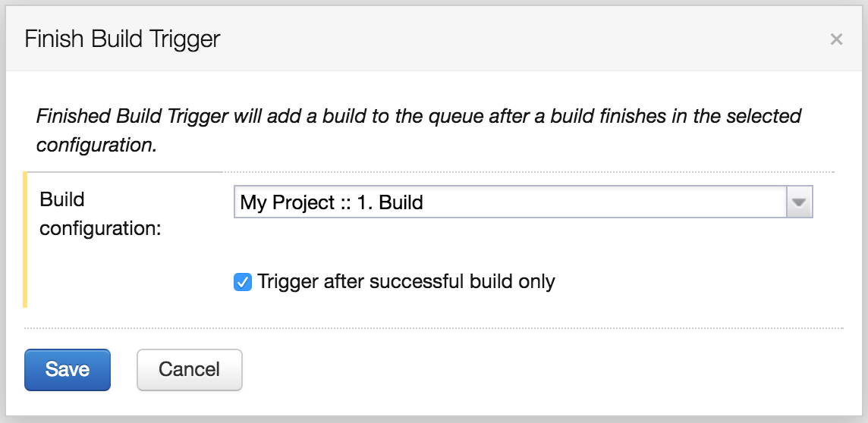
Task: Toggle the blue checkmark box
Action: point(243,282)
